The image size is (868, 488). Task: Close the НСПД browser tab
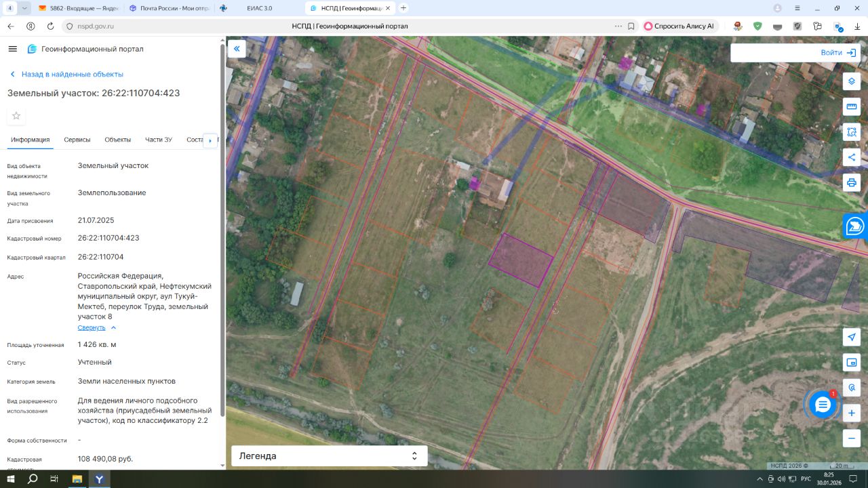[387, 8]
